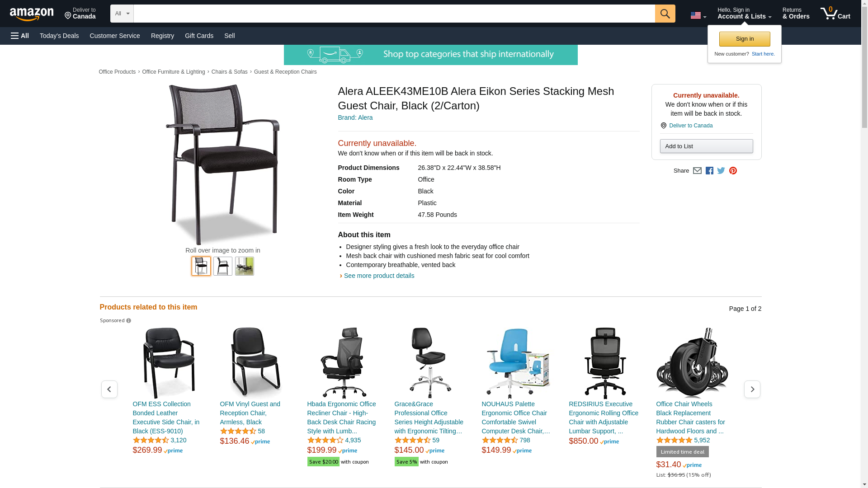Open the Brand: Alera link

(355, 117)
